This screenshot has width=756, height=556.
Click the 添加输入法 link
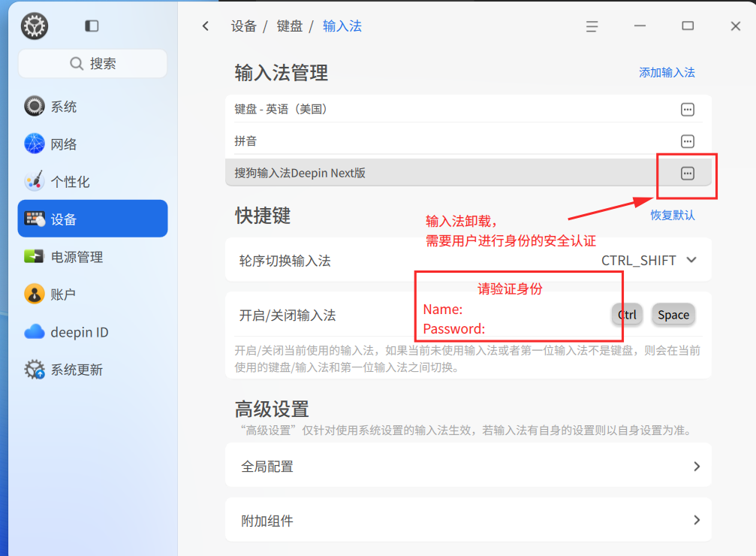point(667,72)
